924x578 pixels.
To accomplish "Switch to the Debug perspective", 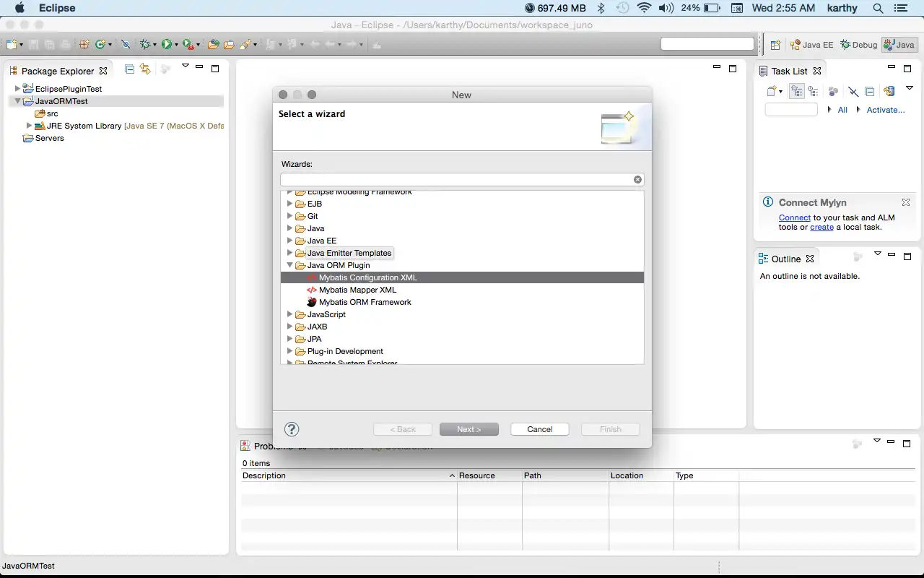I will [x=858, y=45].
